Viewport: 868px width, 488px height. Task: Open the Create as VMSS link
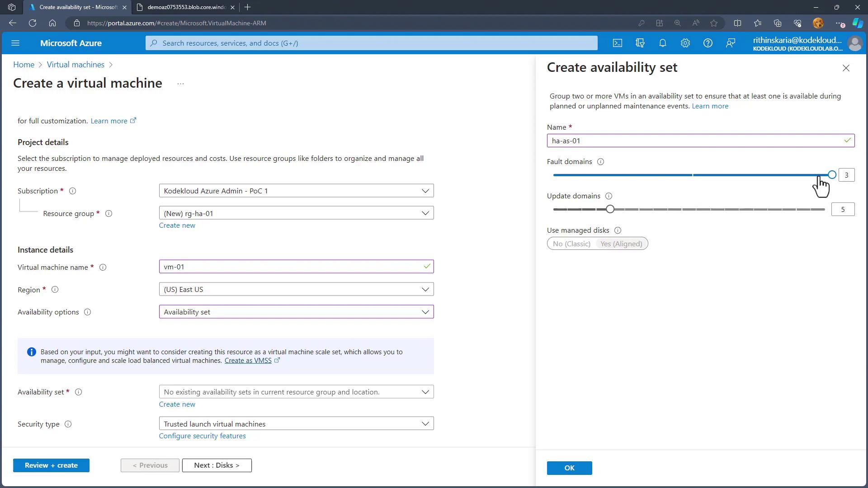tap(248, 361)
